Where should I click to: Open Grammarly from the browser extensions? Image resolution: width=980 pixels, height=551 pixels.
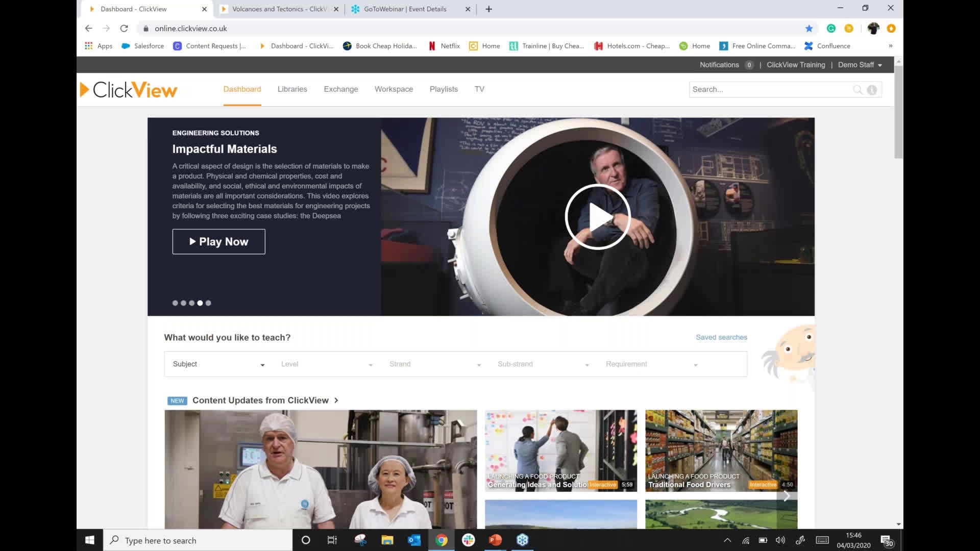(830, 29)
